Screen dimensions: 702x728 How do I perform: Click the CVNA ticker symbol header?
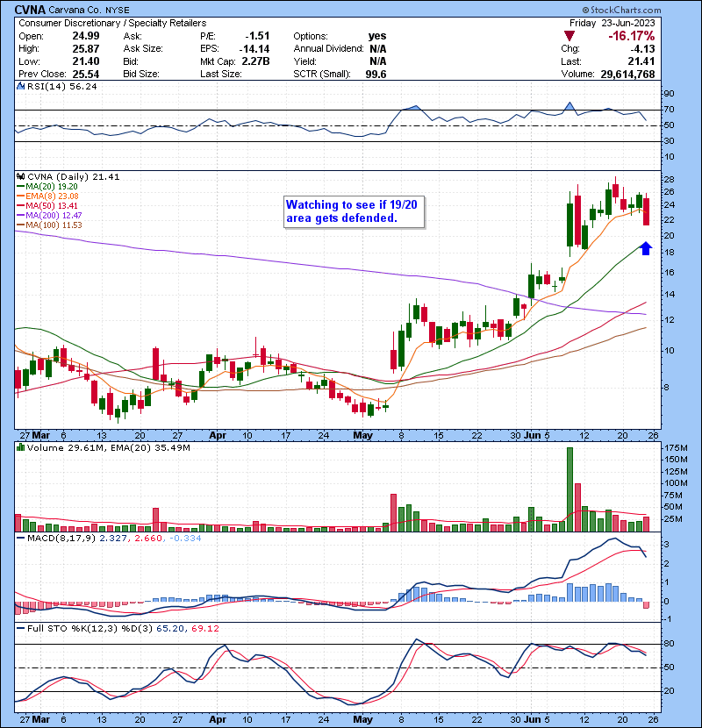(33, 11)
